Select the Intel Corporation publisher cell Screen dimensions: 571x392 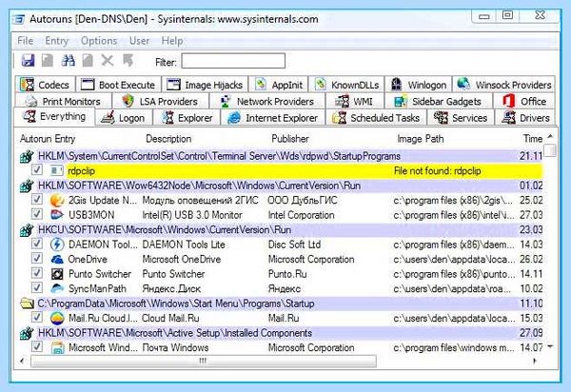[x=301, y=215]
